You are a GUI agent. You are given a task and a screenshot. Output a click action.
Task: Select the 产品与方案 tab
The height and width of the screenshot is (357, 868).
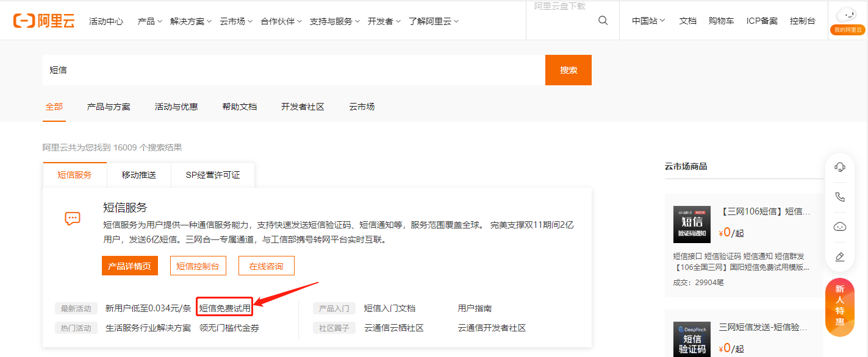109,107
